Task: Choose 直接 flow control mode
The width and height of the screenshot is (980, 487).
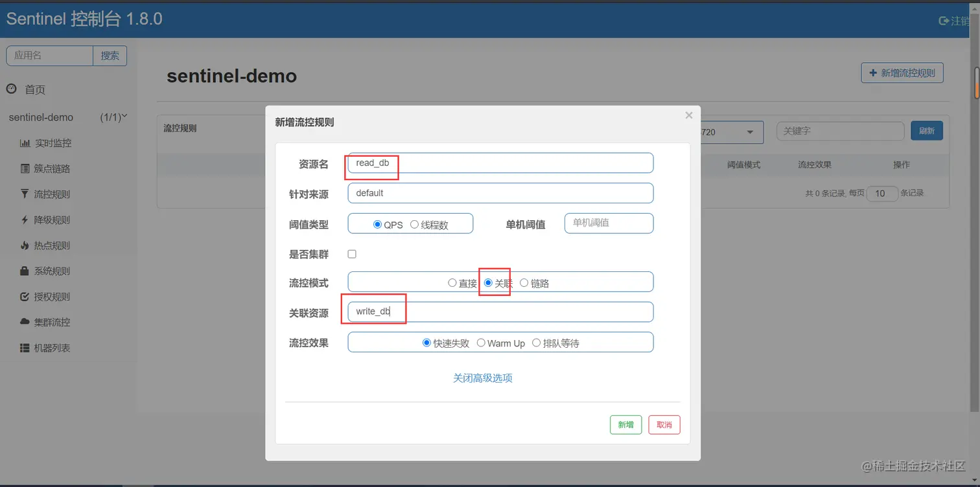Action: (x=452, y=283)
